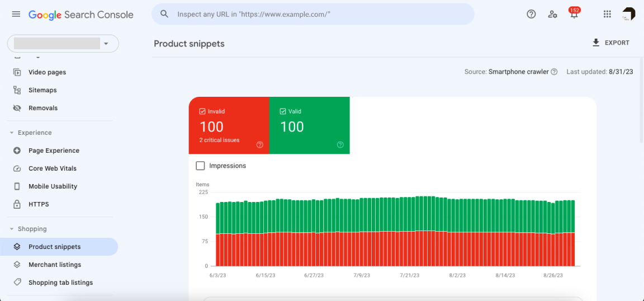Open the Sitemaps page

pos(42,90)
